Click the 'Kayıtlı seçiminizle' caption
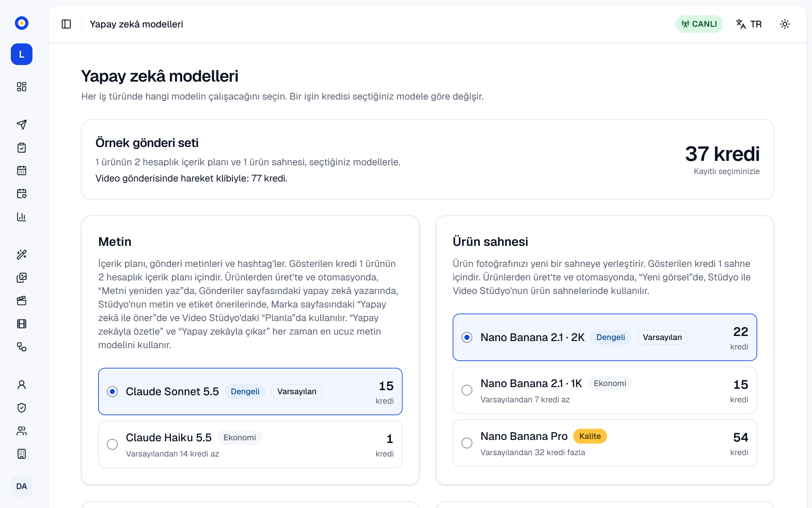812x508 pixels. coord(727,171)
